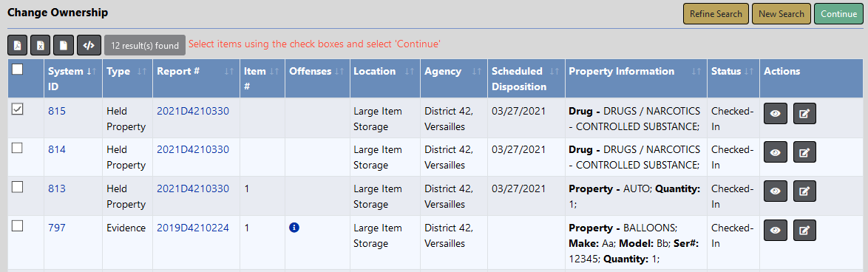
Task: Select the checkbox for System ID 814
Action: point(17,148)
